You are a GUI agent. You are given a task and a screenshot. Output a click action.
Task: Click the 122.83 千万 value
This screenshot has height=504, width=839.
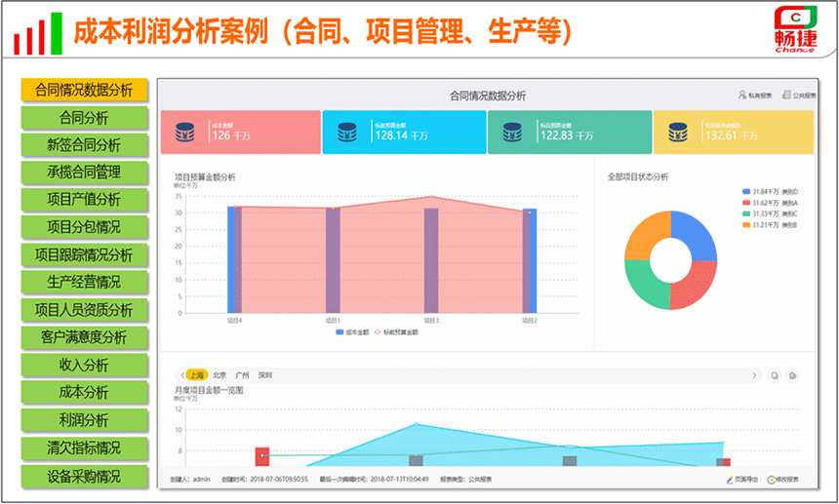tap(567, 136)
